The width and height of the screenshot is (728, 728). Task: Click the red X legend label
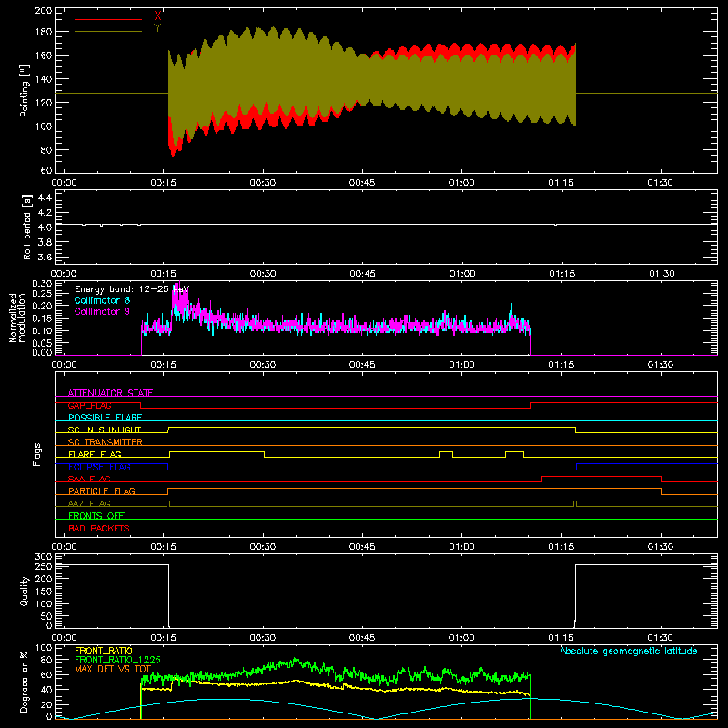(157, 16)
